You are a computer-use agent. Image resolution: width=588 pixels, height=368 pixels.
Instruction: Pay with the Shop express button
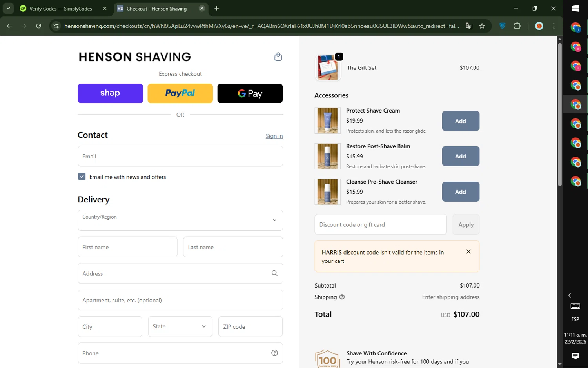110,93
